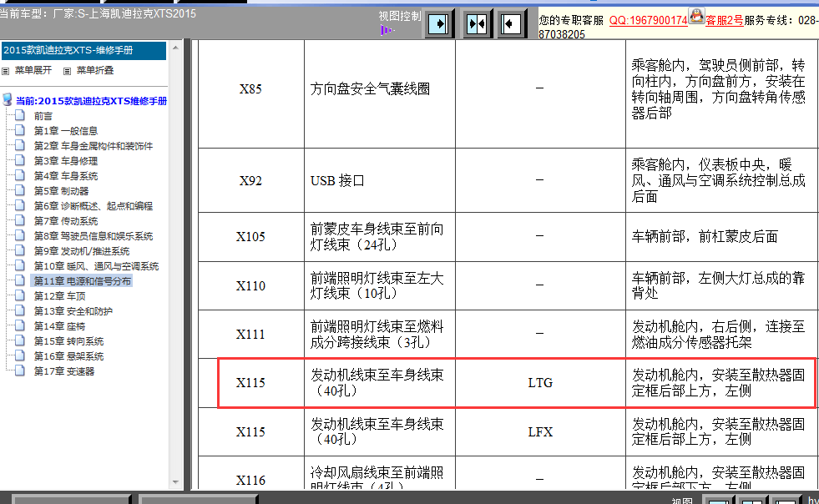Image resolution: width=819 pixels, height=504 pixels.
Task: Open 第15章 转向系统 chapter
Action: coord(69,341)
